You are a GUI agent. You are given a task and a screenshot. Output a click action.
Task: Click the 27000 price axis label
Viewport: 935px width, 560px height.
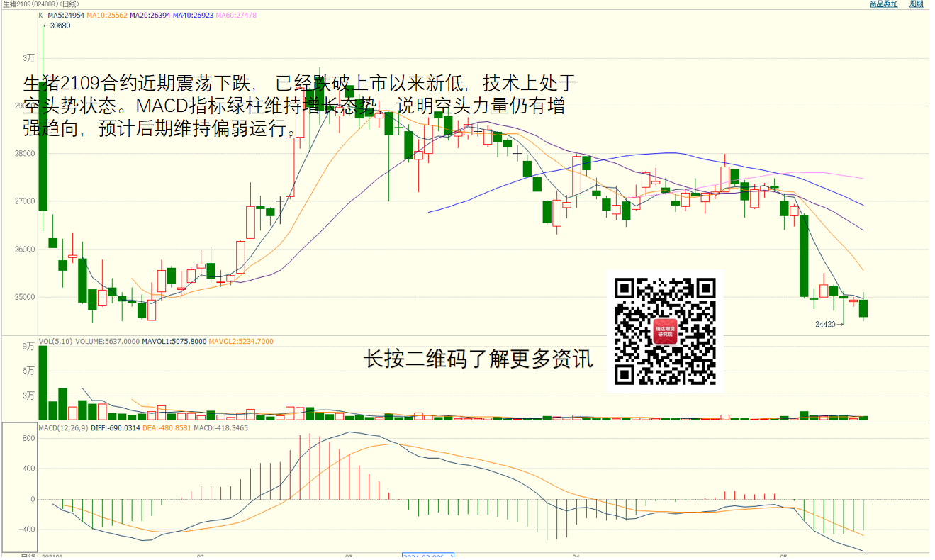26,201
